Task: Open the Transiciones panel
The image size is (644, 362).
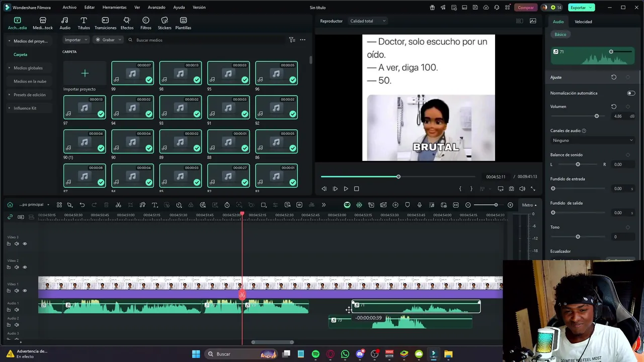Action: click(x=105, y=23)
